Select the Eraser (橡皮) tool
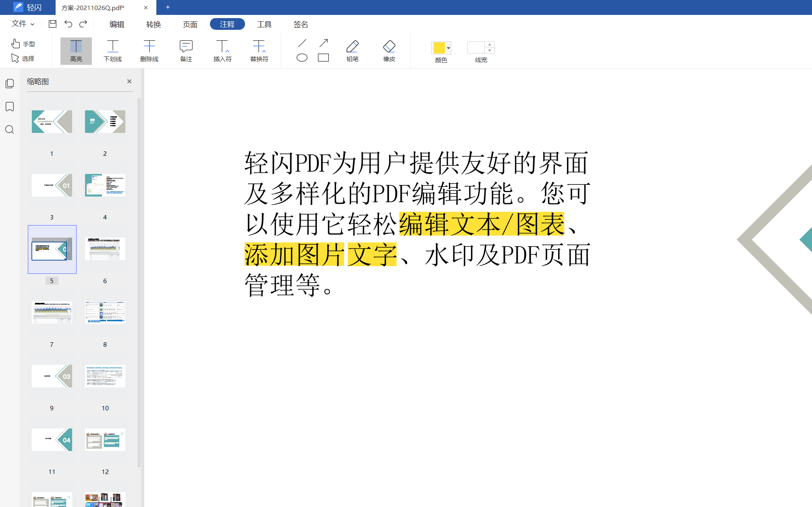Viewport: 812px width, 507px height. [x=389, y=51]
